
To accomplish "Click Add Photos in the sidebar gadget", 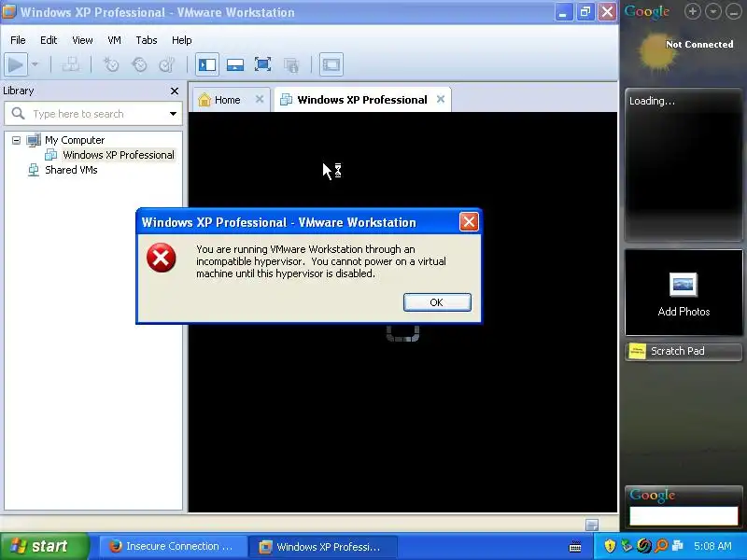I will click(684, 294).
